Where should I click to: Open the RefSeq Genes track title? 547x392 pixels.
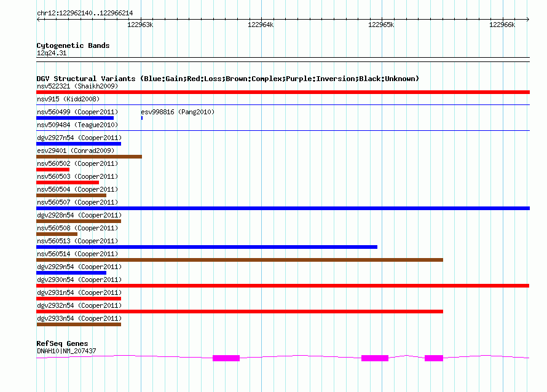[x=62, y=343]
